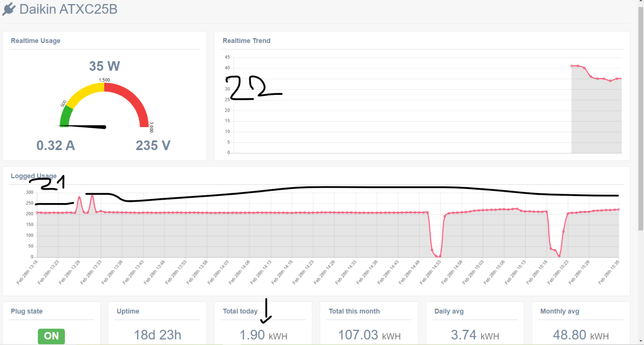The width and height of the screenshot is (644, 345).
Task: Click the Total this month 107.03 kWH value
Action: (x=369, y=335)
